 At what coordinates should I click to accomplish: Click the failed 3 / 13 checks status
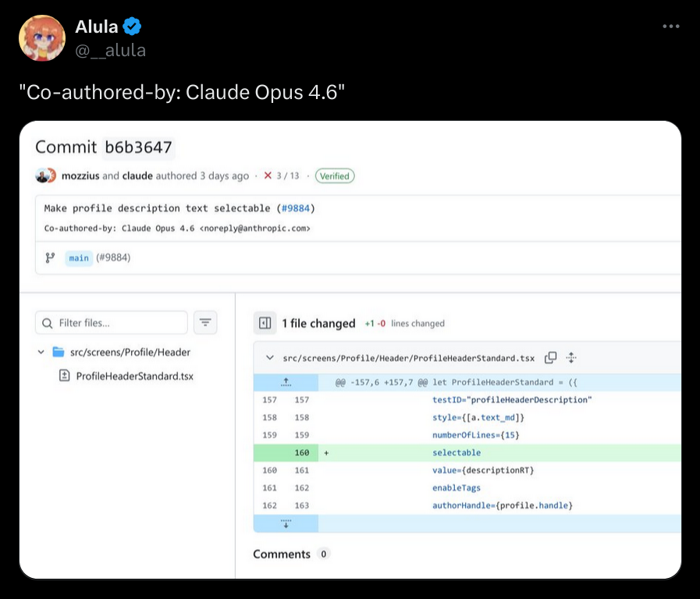tap(282, 175)
